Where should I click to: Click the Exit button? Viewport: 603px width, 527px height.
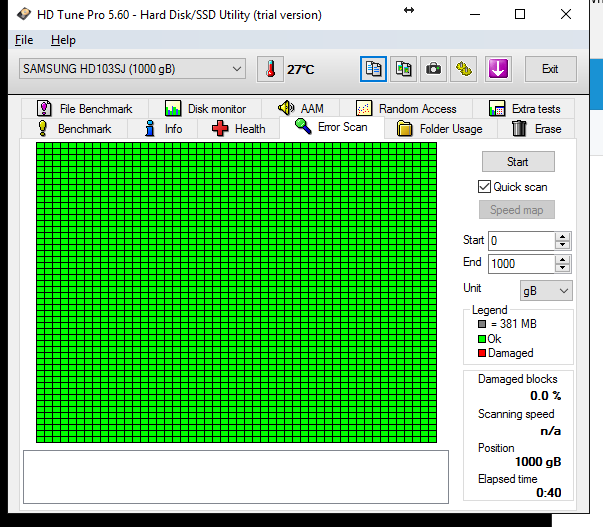[x=551, y=69]
